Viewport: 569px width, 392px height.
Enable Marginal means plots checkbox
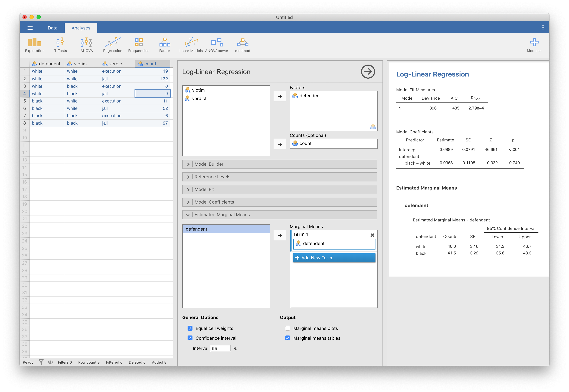coord(287,328)
